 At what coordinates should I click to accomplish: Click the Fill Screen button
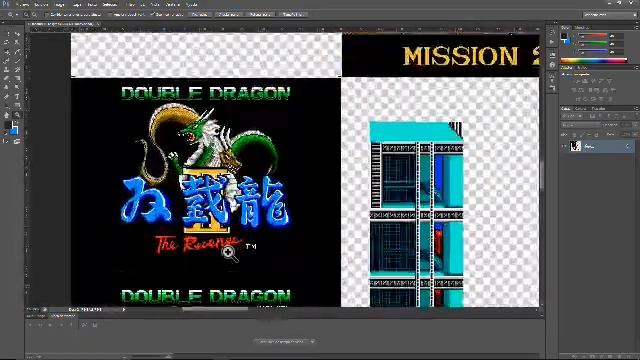(260, 14)
